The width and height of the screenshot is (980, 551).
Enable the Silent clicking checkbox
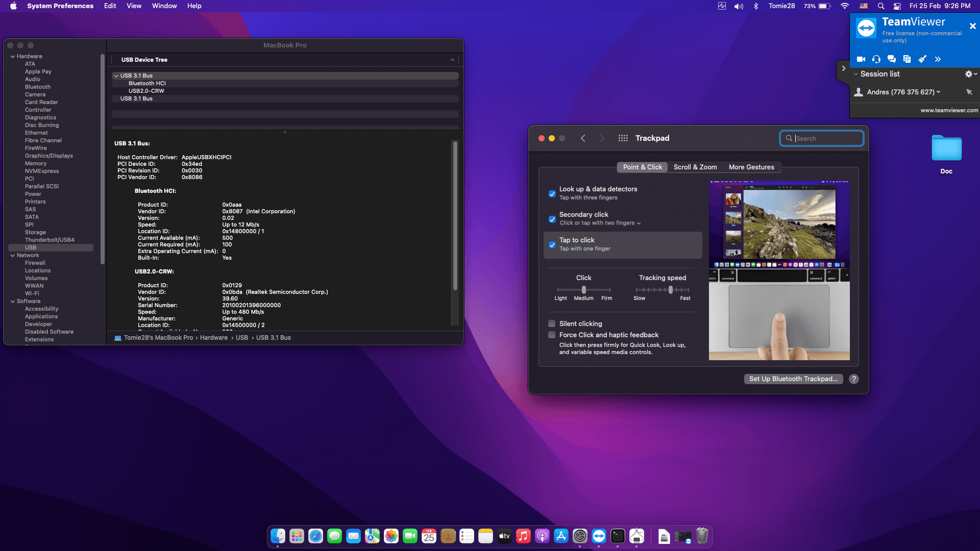[x=552, y=323]
